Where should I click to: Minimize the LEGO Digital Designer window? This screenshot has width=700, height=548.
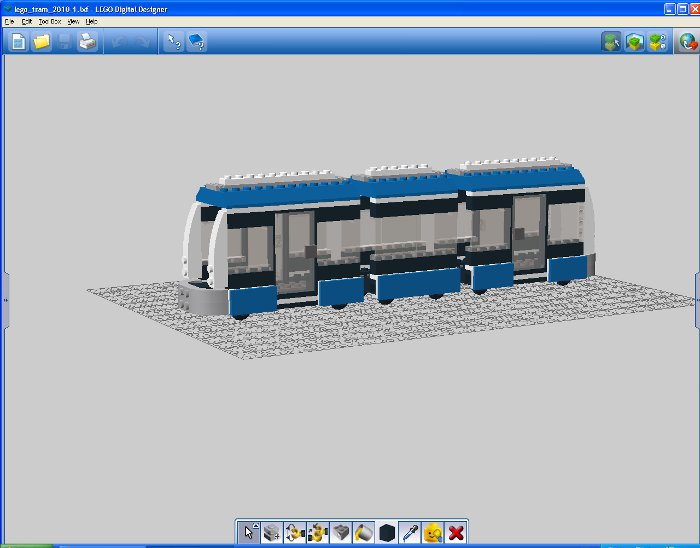pos(670,9)
